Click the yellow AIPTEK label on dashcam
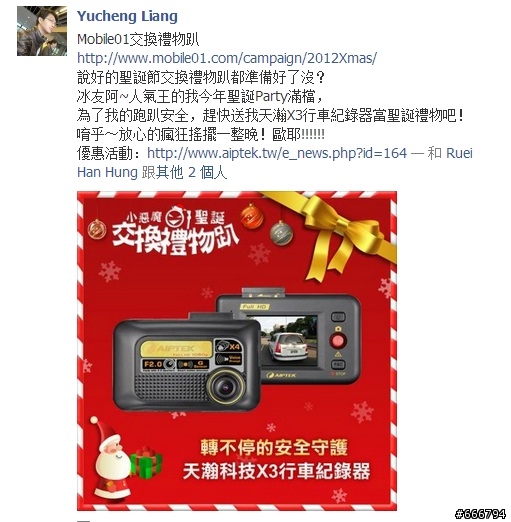The image size is (511, 522). coord(176,348)
